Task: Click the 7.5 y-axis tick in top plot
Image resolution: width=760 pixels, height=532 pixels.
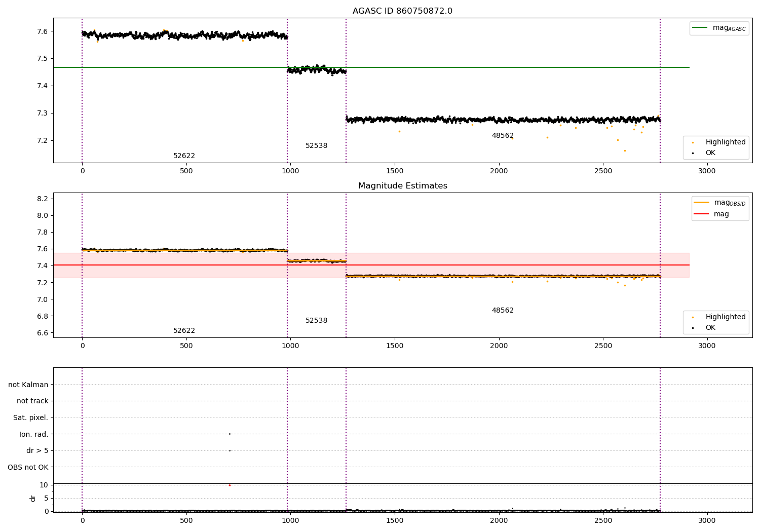Action: coord(43,59)
